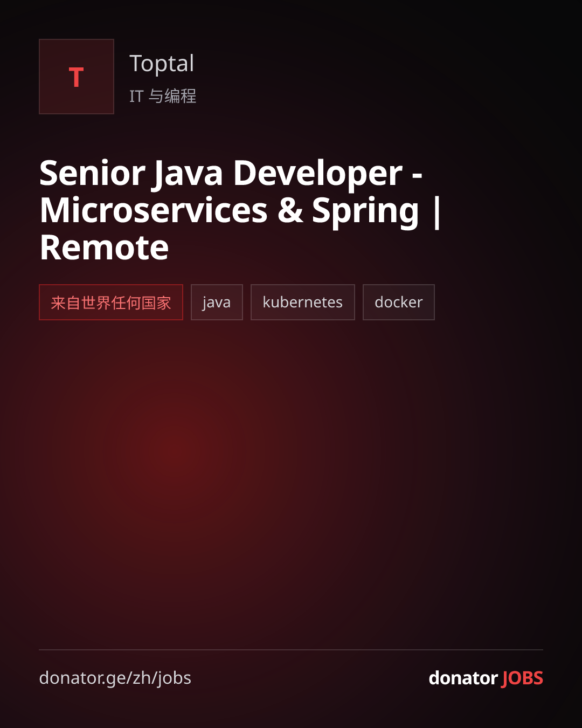
Task: Click the donator JOBS brand logo
Action: pos(486,678)
